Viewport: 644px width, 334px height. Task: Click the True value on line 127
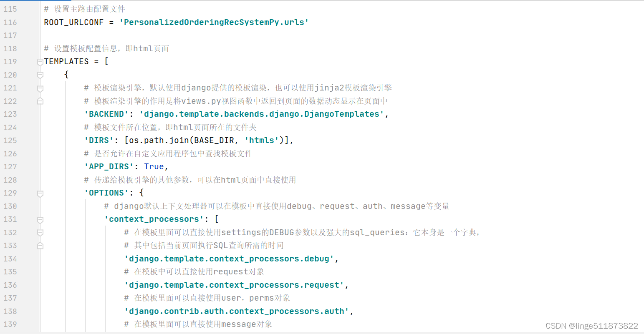[x=154, y=167]
